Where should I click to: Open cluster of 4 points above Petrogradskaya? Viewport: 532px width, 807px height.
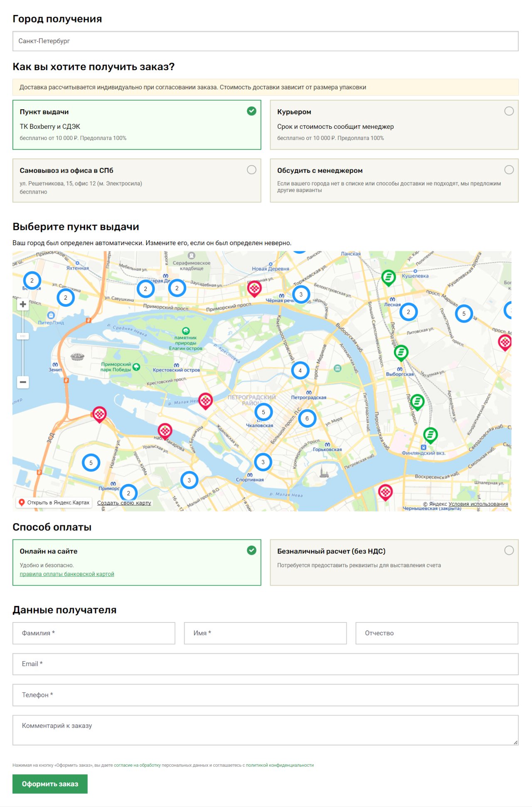[x=300, y=370]
